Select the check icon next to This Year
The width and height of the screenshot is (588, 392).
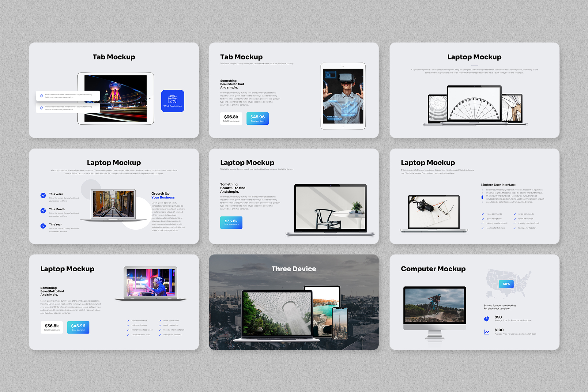pos(43,226)
